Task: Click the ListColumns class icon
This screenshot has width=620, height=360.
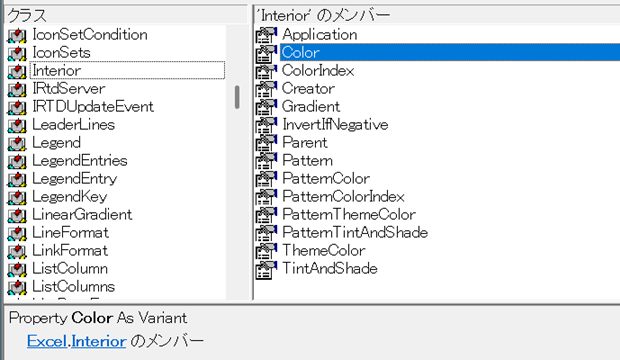Action: (x=17, y=287)
